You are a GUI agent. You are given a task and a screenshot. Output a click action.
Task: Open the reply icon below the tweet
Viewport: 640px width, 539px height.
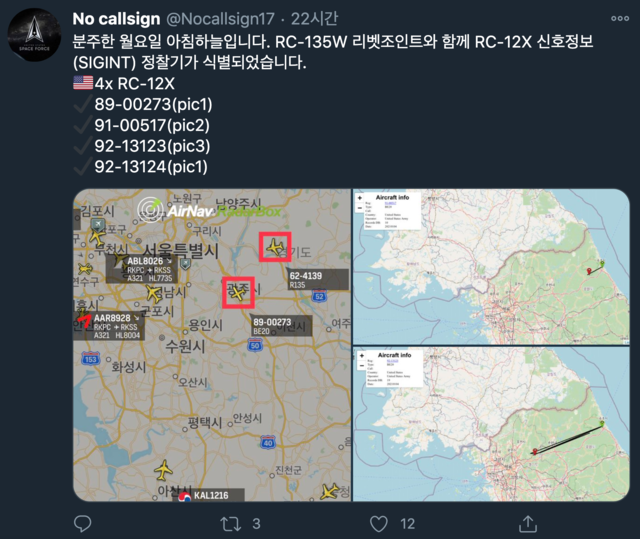[x=82, y=523]
